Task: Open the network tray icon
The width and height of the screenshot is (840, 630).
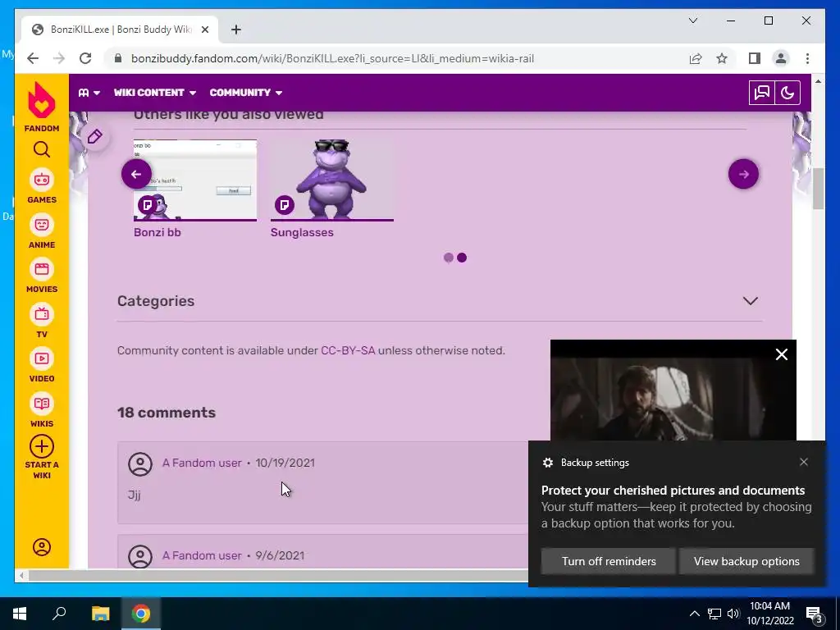Action: pos(714,614)
